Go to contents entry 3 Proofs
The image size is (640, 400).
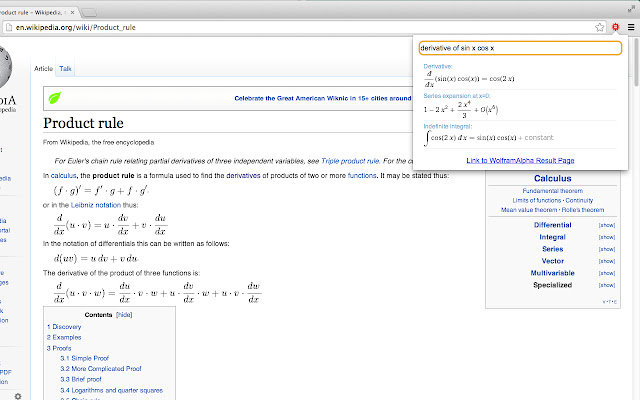point(59,348)
